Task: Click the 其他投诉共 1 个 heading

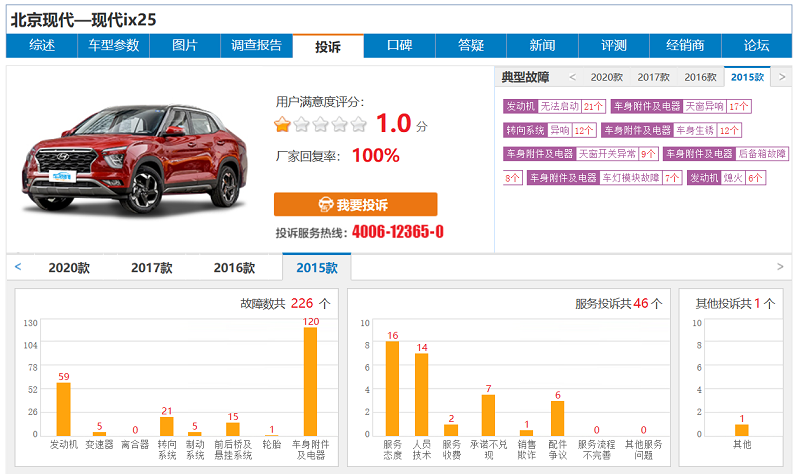Action: tap(735, 304)
